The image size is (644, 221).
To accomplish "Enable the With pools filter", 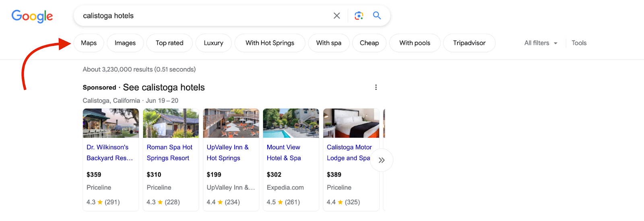I will [415, 43].
